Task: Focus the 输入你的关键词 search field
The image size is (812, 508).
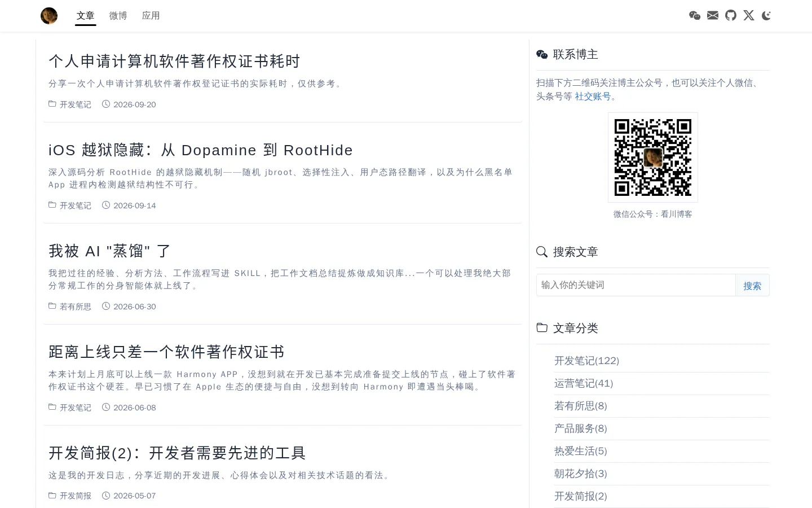Action: (x=636, y=285)
